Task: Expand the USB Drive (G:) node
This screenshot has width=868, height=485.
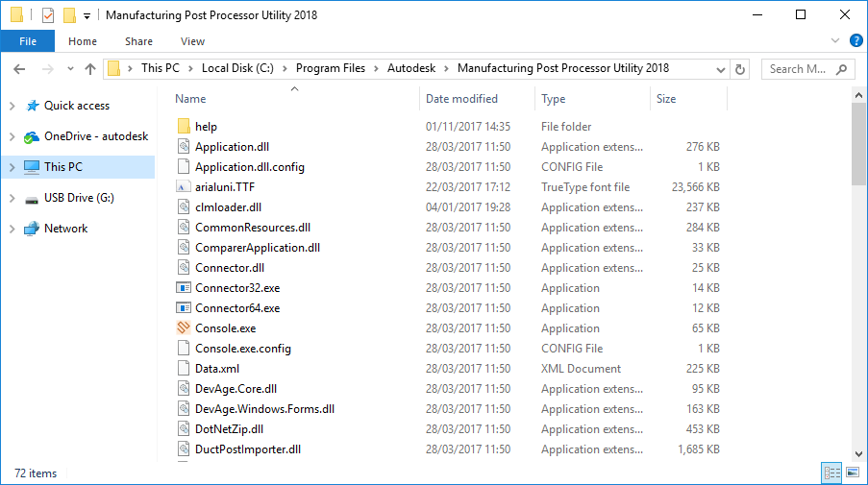Action: pos(12,198)
